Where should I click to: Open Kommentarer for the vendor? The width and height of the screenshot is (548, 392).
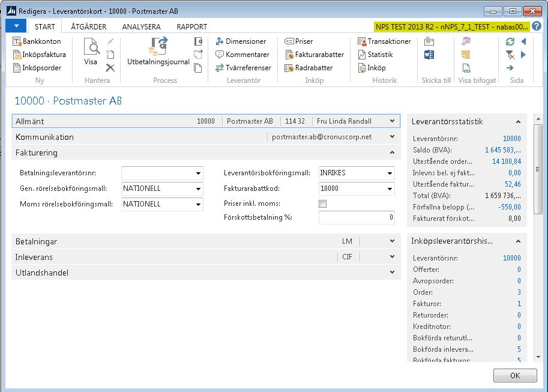coord(242,55)
